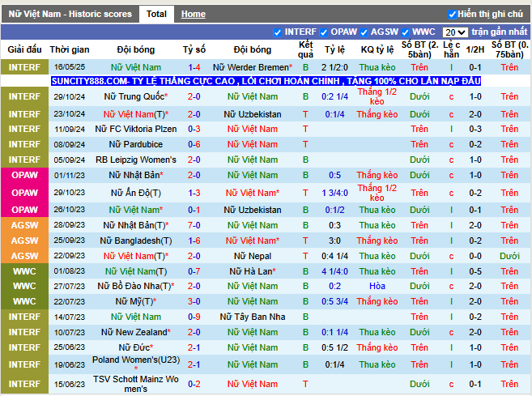This screenshot has height=396, width=532.
Task: Click Nữ New Zealand team name
Action: tap(136, 332)
